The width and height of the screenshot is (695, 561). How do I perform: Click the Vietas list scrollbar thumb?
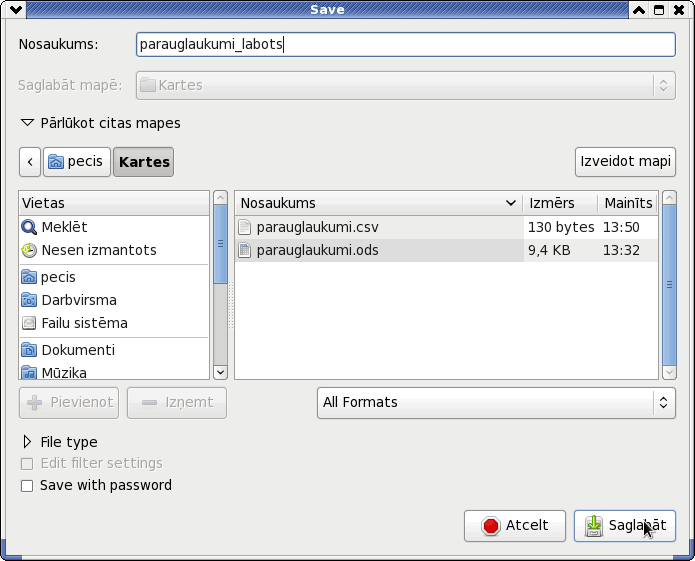click(220, 244)
